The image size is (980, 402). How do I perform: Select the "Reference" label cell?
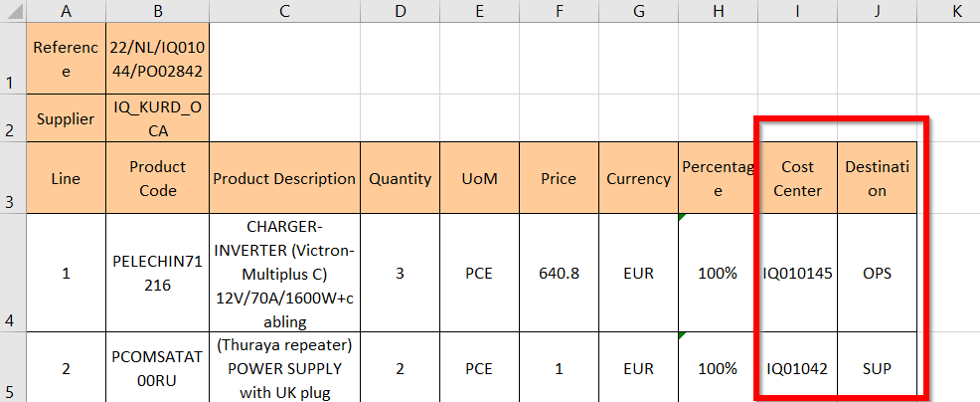pyautogui.click(x=66, y=59)
